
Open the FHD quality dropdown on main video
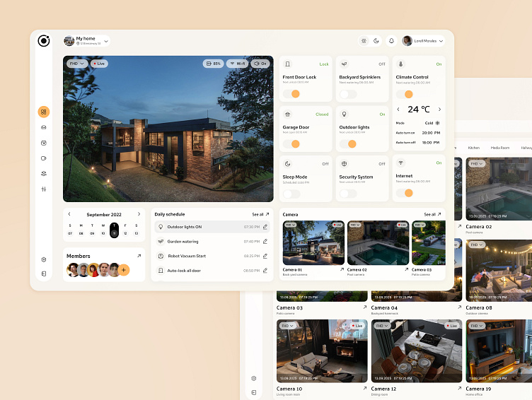click(x=77, y=64)
